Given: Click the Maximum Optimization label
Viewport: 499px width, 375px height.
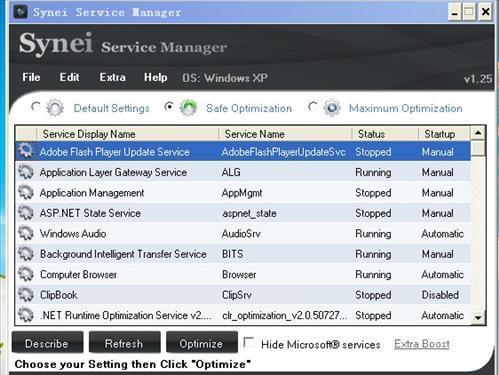Looking at the screenshot, I should [405, 108].
